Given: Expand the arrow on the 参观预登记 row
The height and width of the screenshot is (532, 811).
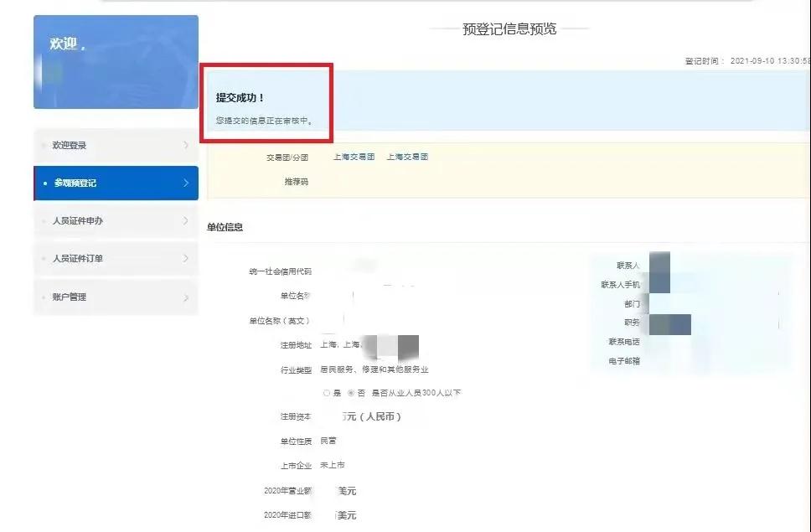Looking at the screenshot, I should pyautogui.click(x=185, y=183).
